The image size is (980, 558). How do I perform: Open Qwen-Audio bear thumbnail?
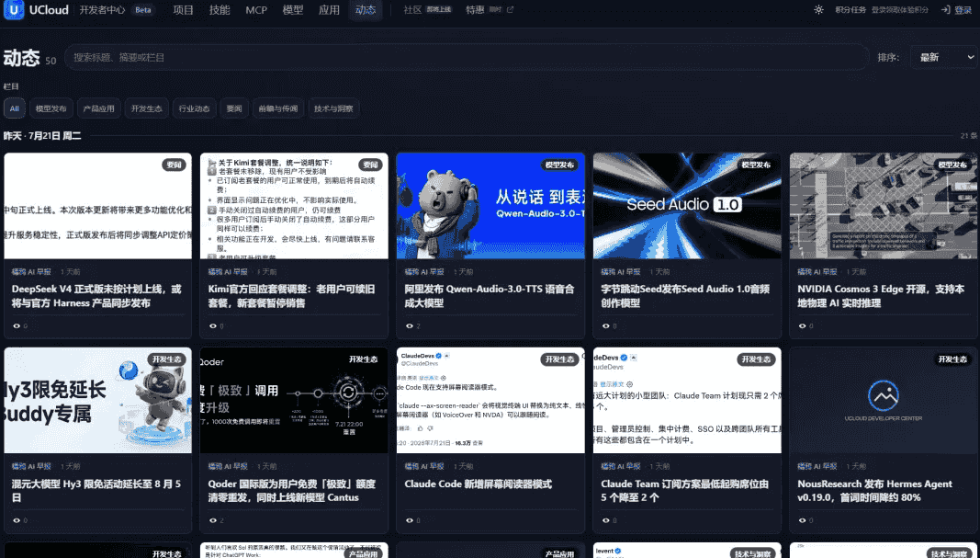coord(490,206)
